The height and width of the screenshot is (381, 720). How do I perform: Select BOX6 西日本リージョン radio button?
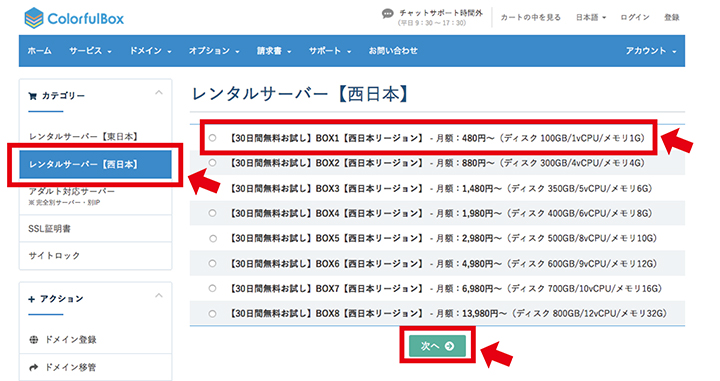212,263
